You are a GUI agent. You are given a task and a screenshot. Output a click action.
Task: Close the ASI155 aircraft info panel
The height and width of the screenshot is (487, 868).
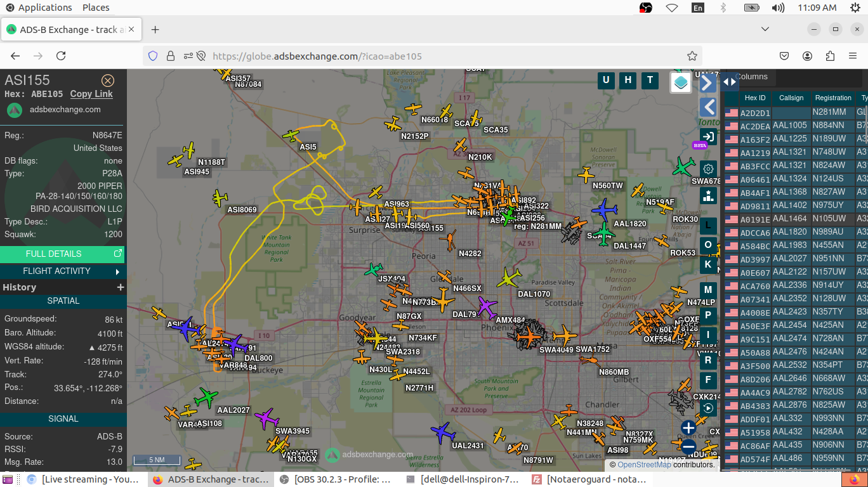[108, 81]
